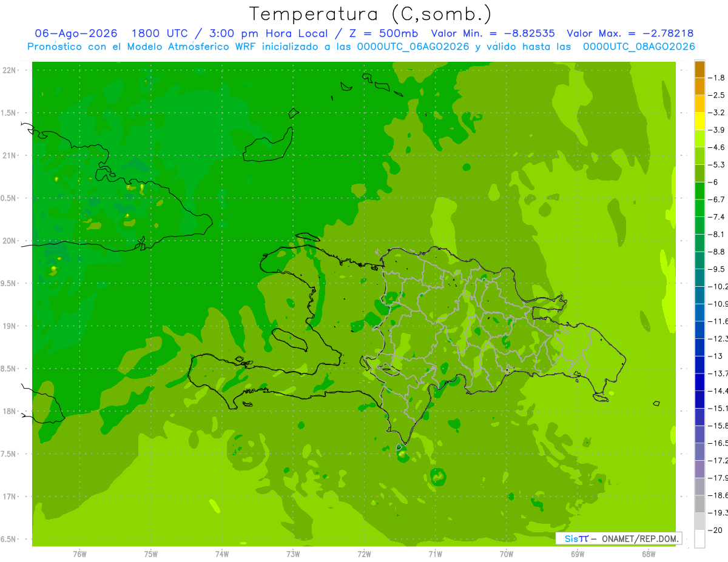Screen dimensions: 728x562
Task: Click the '-5.3' colorbar label
Action: pyautogui.click(x=716, y=165)
